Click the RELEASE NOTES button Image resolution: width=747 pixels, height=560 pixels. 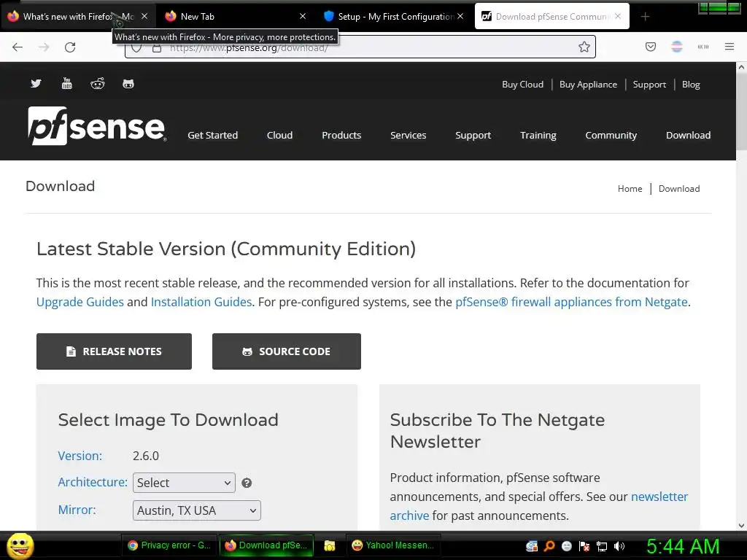tap(114, 351)
